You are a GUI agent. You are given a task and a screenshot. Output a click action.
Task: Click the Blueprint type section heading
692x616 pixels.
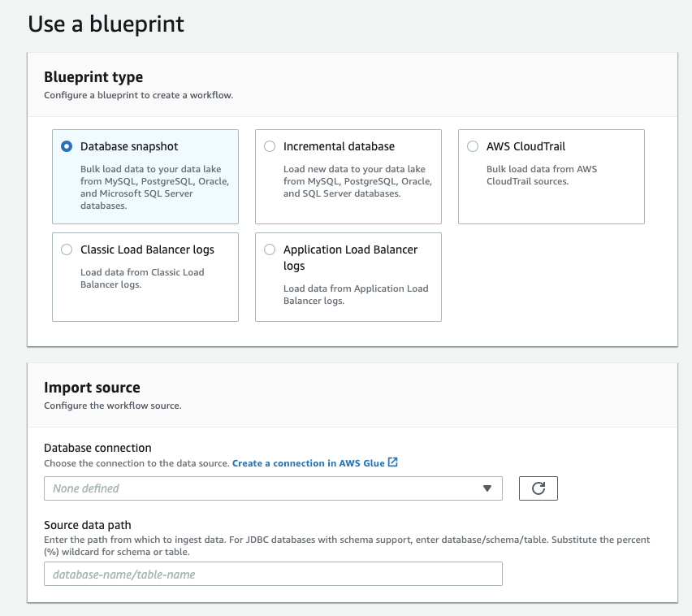(93, 77)
